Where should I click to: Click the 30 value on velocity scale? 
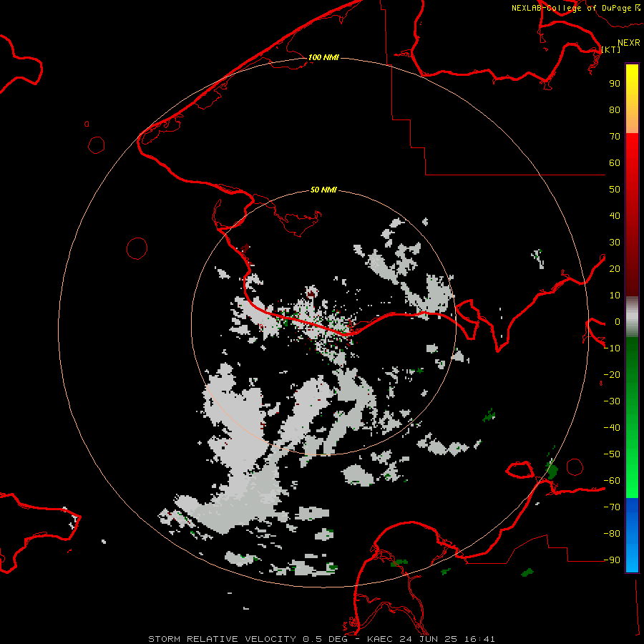[615, 243]
